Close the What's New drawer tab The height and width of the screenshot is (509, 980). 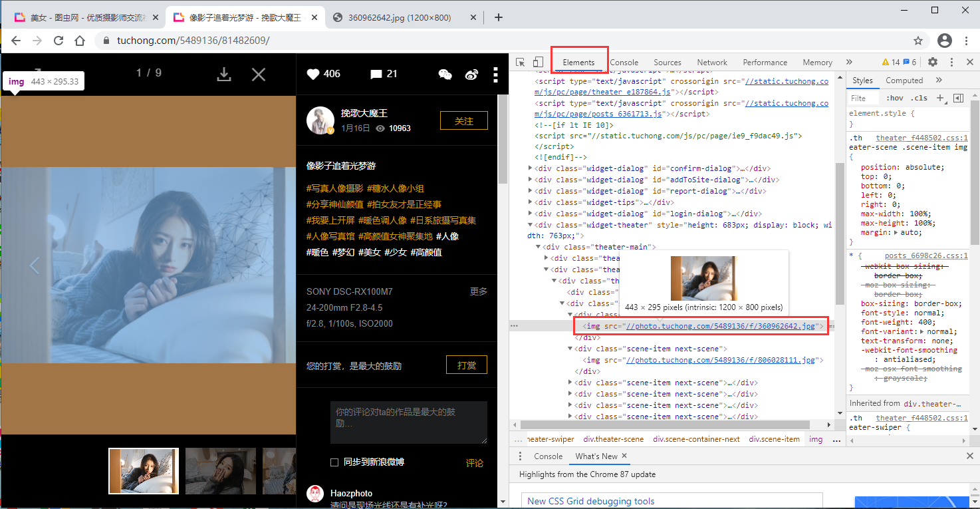coord(624,456)
